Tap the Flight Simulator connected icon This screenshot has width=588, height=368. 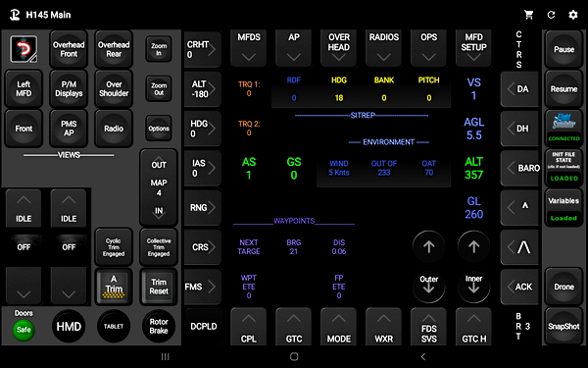[x=564, y=128]
